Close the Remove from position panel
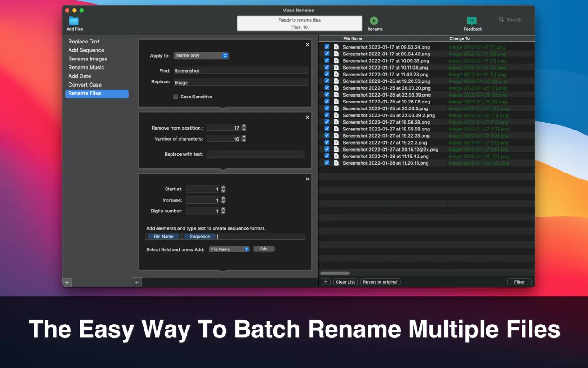 click(x=307, y=118)
